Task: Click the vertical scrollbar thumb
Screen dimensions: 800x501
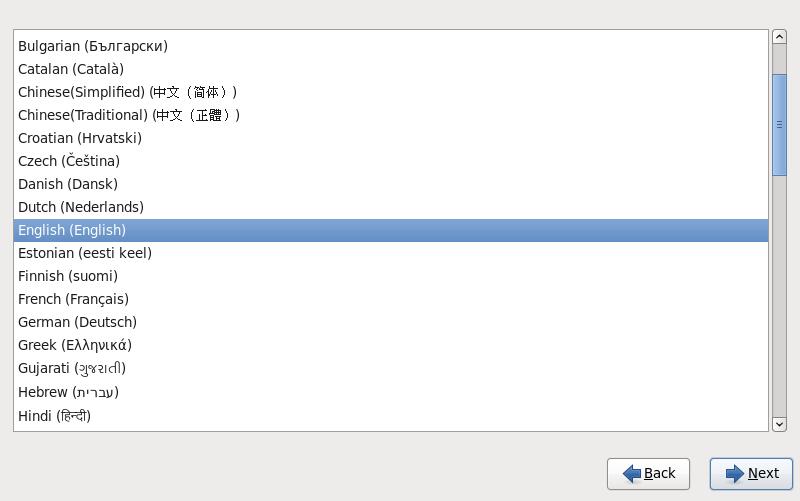Action: pyautogui.click(x=779, y=125)
